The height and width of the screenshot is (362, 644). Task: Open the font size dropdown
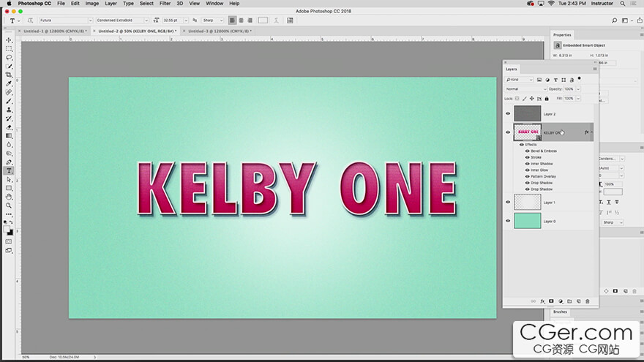pos(186,20)
